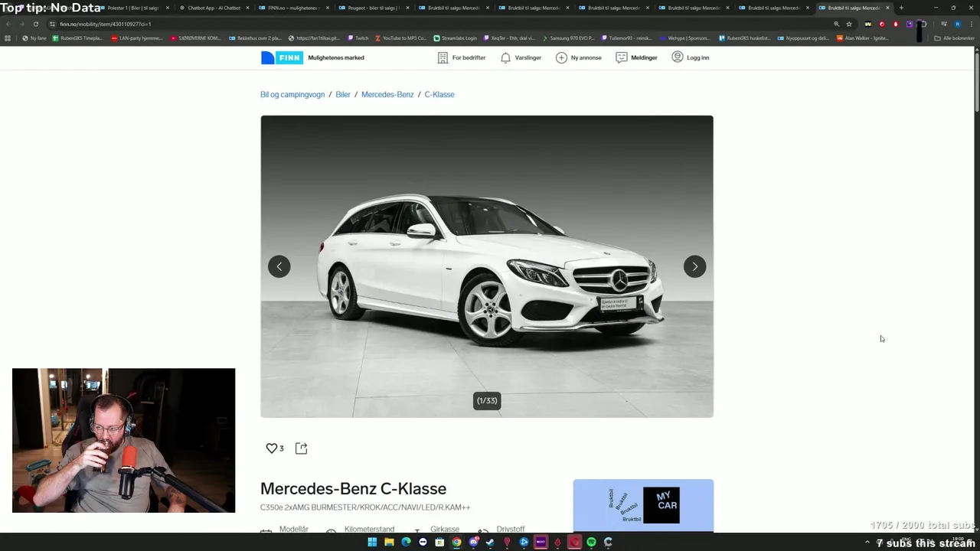Open Chrome profile avatar
This screenshot has height=551, width=980.
tap(957, 24)
